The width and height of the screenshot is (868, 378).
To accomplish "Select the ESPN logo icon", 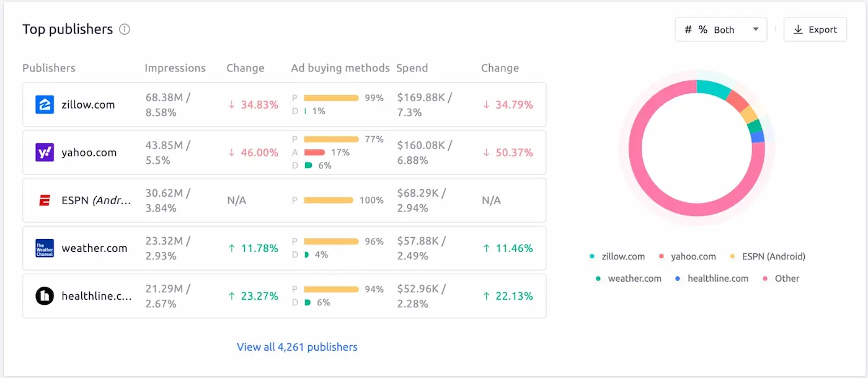I will (43, 200).
